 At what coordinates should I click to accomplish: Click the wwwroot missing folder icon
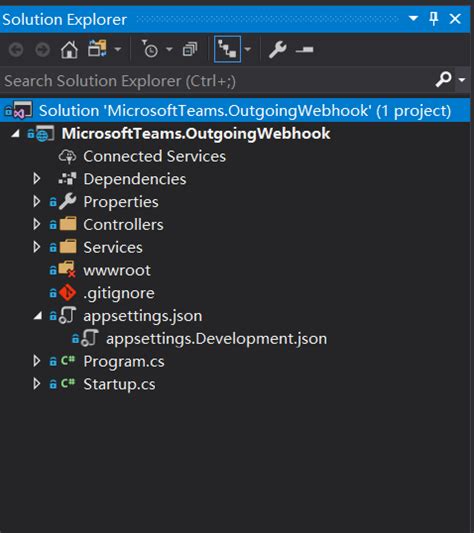(67, 269)
